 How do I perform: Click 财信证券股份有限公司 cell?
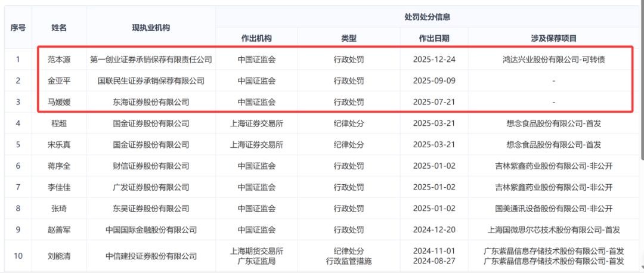click(x=151, y=166)
